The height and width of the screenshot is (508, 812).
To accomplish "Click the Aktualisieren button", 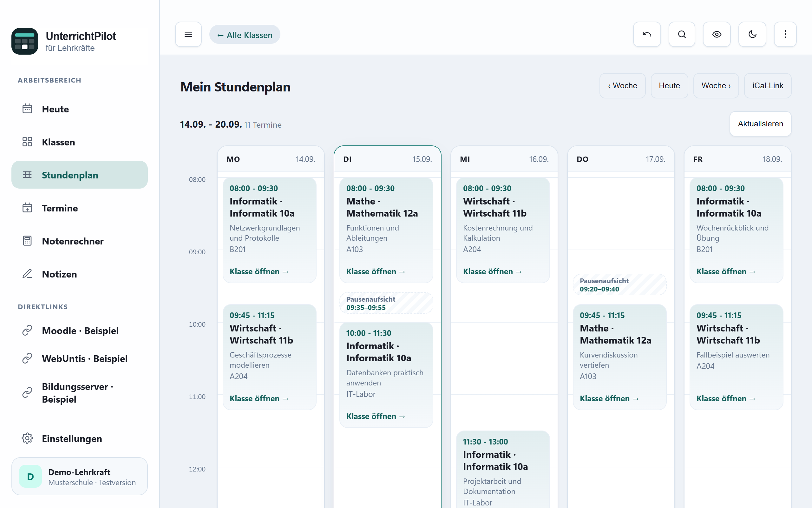I will point(760,124).
